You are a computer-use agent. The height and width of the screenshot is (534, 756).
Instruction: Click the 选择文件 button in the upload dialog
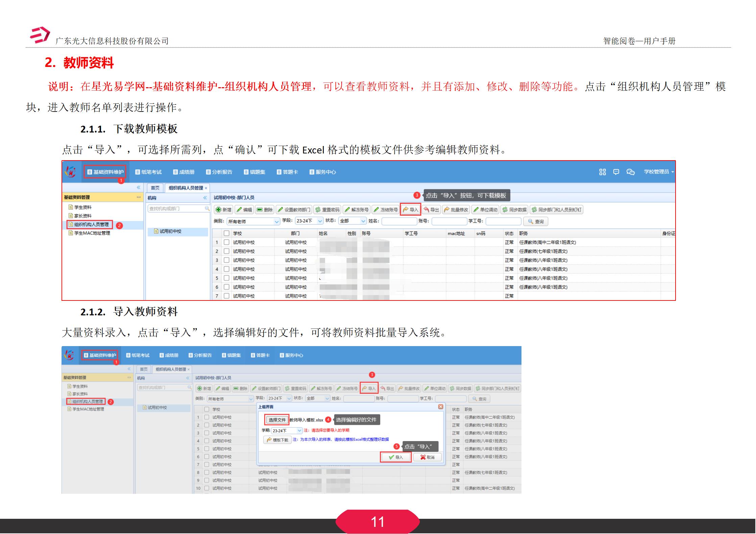click(276, 419)
